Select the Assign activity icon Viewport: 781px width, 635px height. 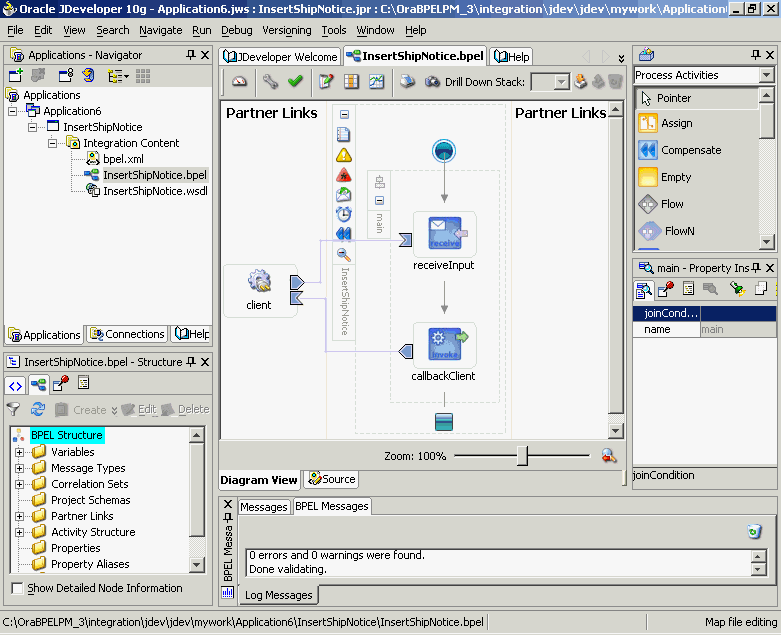tap(648, 123)
